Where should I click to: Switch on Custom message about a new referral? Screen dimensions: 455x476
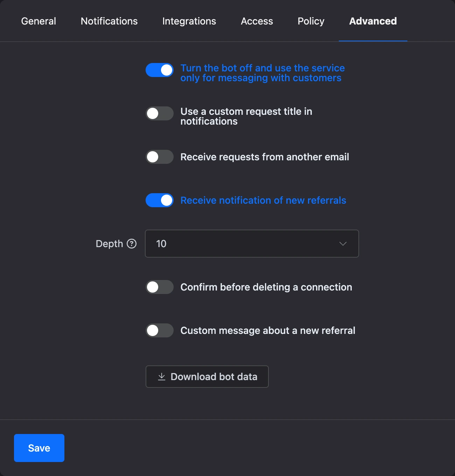160,330
